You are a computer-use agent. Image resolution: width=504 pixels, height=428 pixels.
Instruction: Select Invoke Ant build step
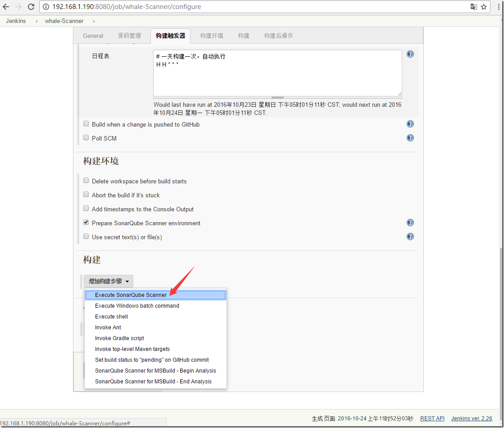click(155, 328)
